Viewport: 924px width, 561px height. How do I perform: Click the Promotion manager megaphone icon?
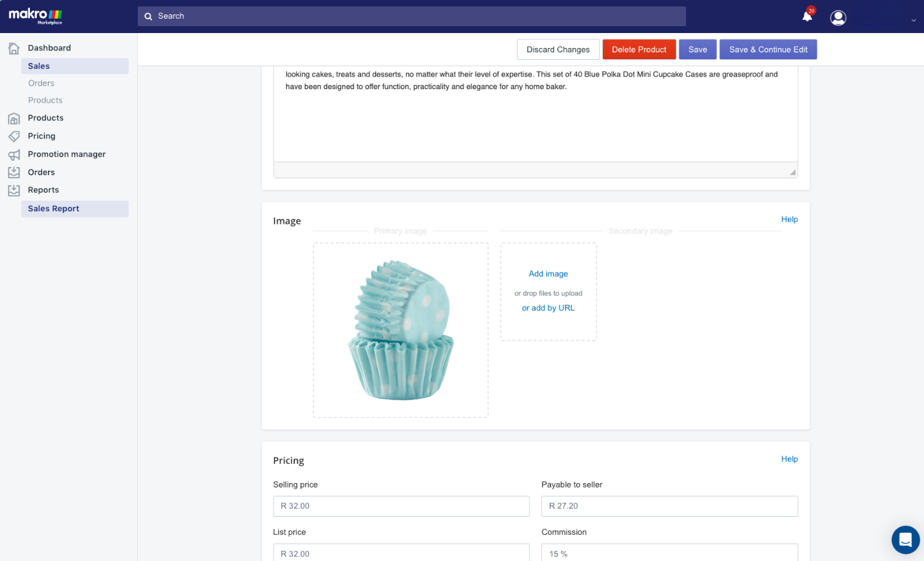pos(14,155)
